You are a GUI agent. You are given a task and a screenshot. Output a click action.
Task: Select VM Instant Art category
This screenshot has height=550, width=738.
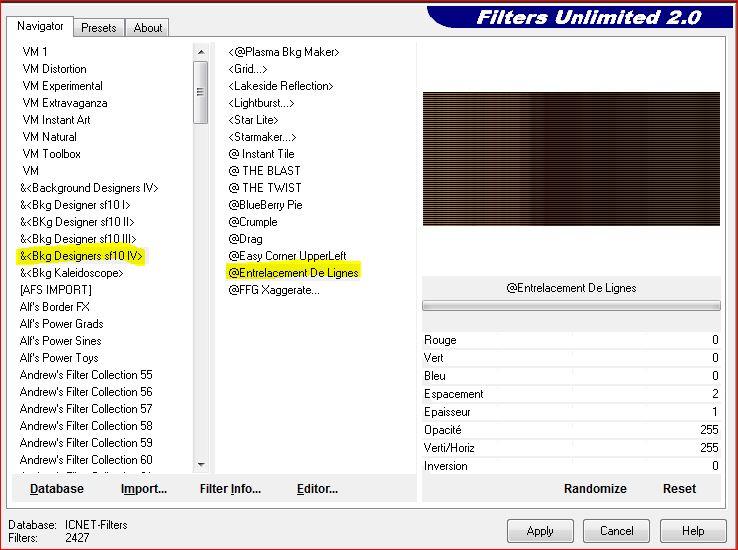point(56,120)
